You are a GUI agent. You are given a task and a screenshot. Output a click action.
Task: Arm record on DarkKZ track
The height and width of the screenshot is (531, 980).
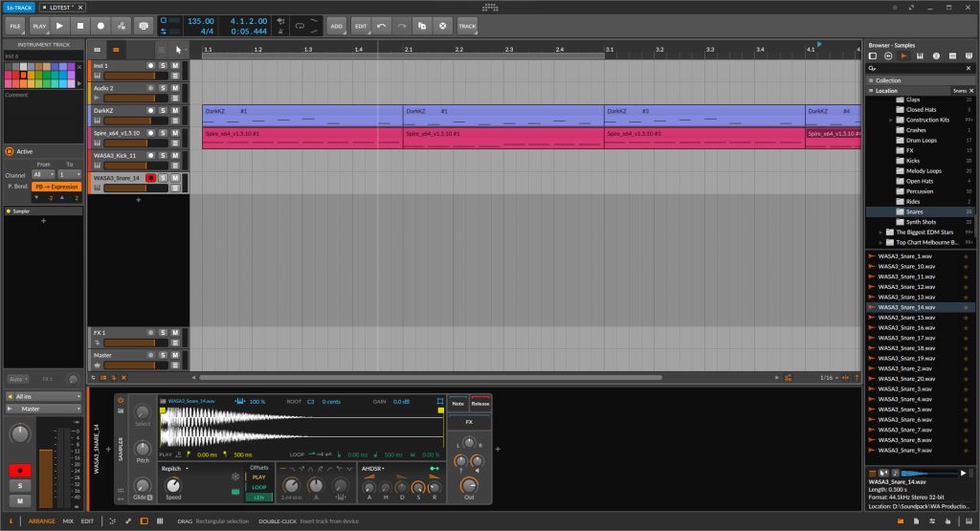150,111
